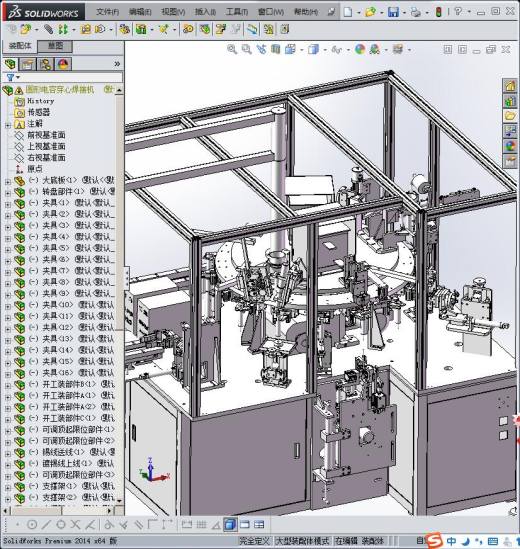This screenshot has height=549, width=520.
Task: Open the PropertyManager tab icon
Action: pos(27,64)
